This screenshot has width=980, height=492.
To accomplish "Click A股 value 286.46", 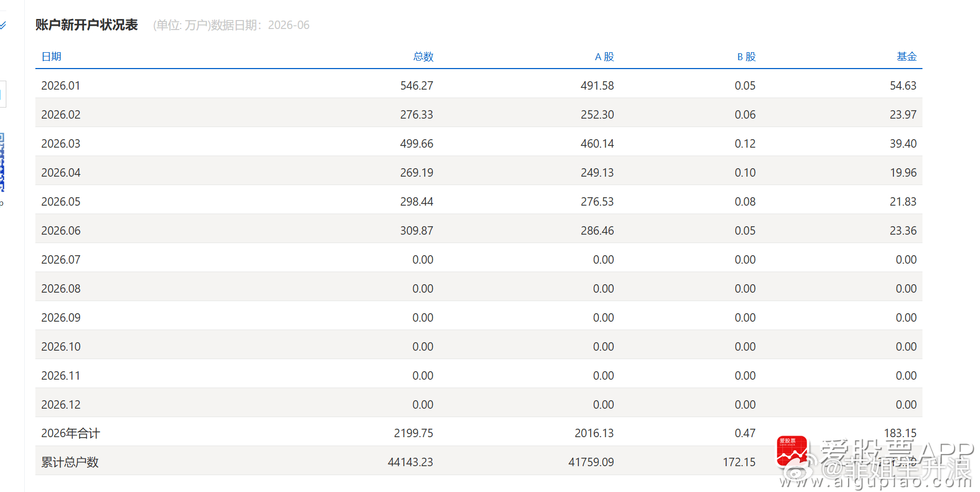I will pyautogui.click(x=597, y=230).
